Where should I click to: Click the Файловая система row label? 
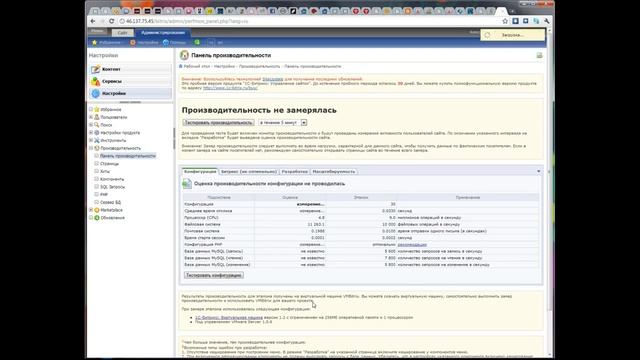(x=202, y=224)
